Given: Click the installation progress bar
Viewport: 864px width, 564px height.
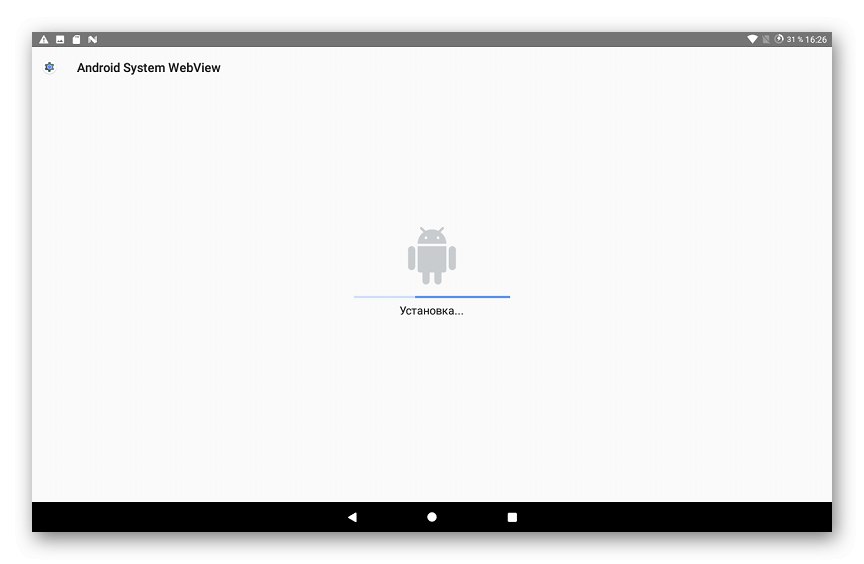Looking at the screenshot, I should 432,297.
